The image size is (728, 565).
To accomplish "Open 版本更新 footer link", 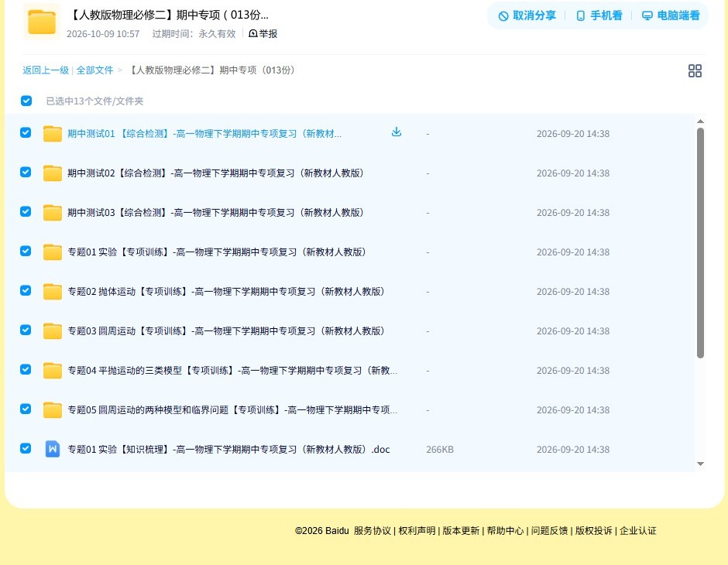I will click(x=461, y=531).
